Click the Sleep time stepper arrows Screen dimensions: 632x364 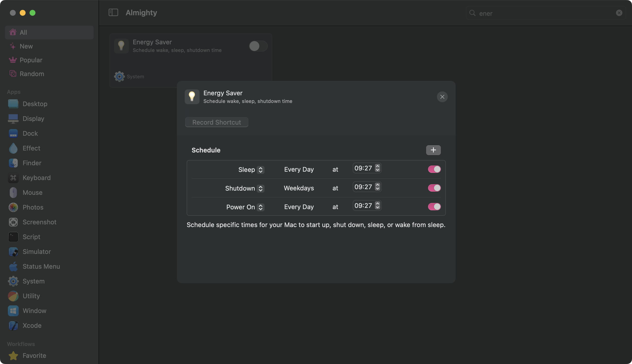click(x=378, y=168)
